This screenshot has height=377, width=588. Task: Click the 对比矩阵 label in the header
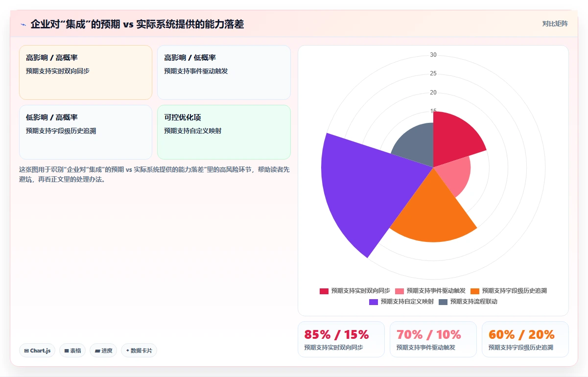[x=555, y=24]
